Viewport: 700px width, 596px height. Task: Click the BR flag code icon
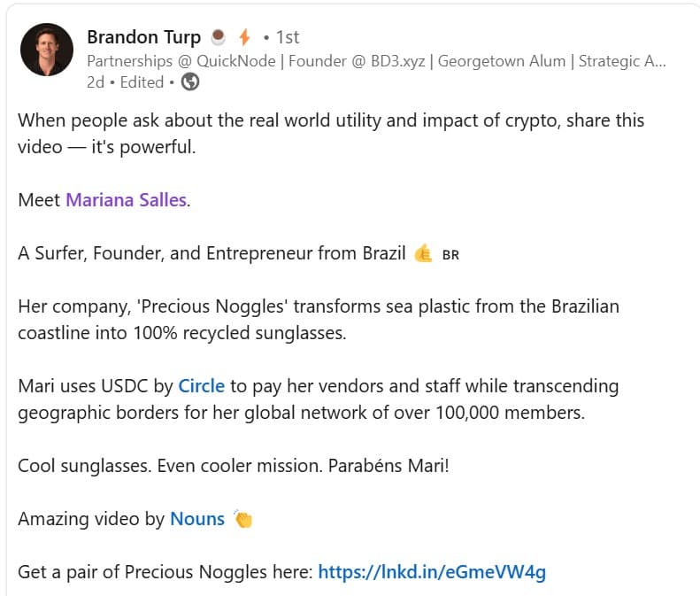[450, 255]
